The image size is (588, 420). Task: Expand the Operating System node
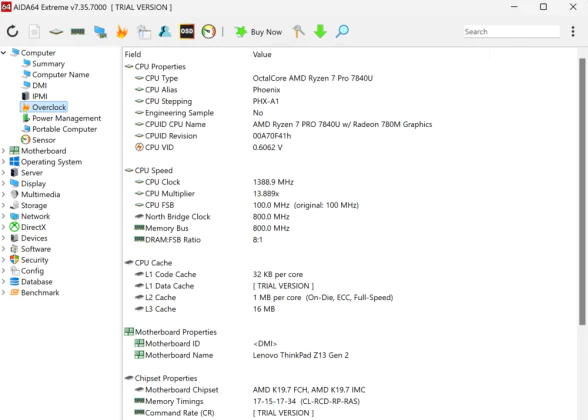(4, 162)
